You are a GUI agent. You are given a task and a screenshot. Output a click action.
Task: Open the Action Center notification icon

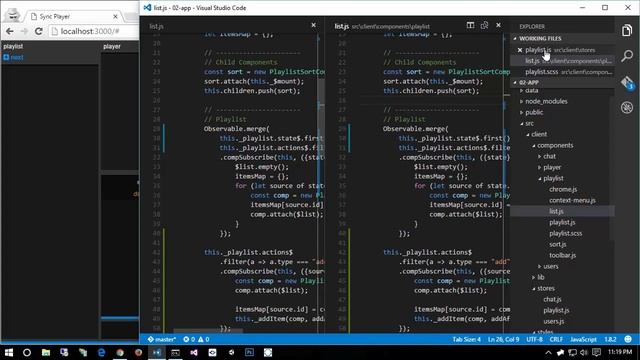click(x=596, y=352)
